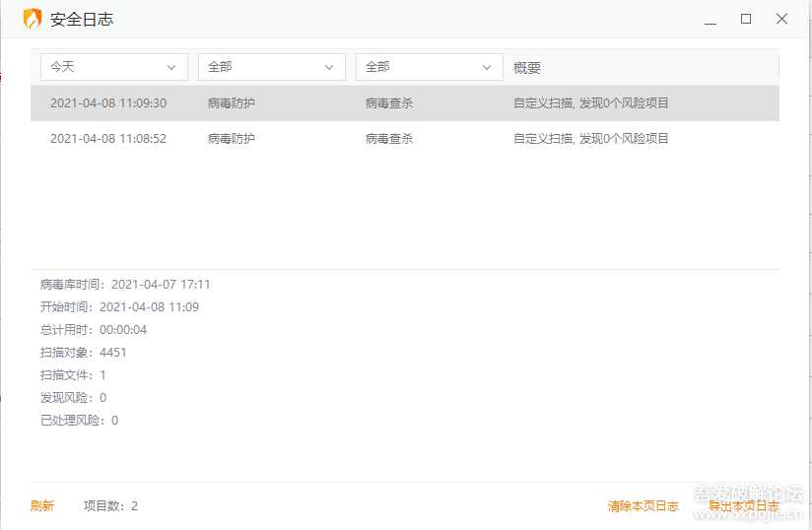Click the 总计用时 duration line
812x530 pixels.
point(94,330)
